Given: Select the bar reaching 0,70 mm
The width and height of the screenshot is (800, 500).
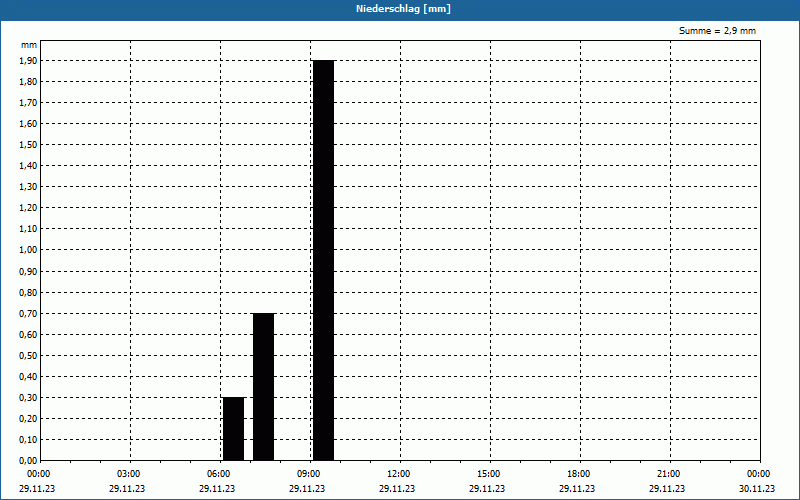Looking at the screenshot, I should [x=263, y=387].
